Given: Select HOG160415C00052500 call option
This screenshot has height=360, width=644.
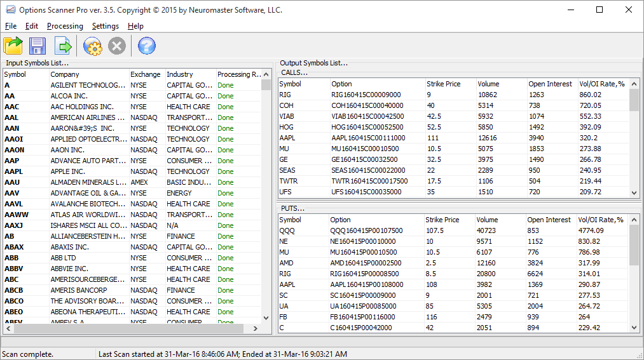Looking at the screenshot, I should point(367,127).
